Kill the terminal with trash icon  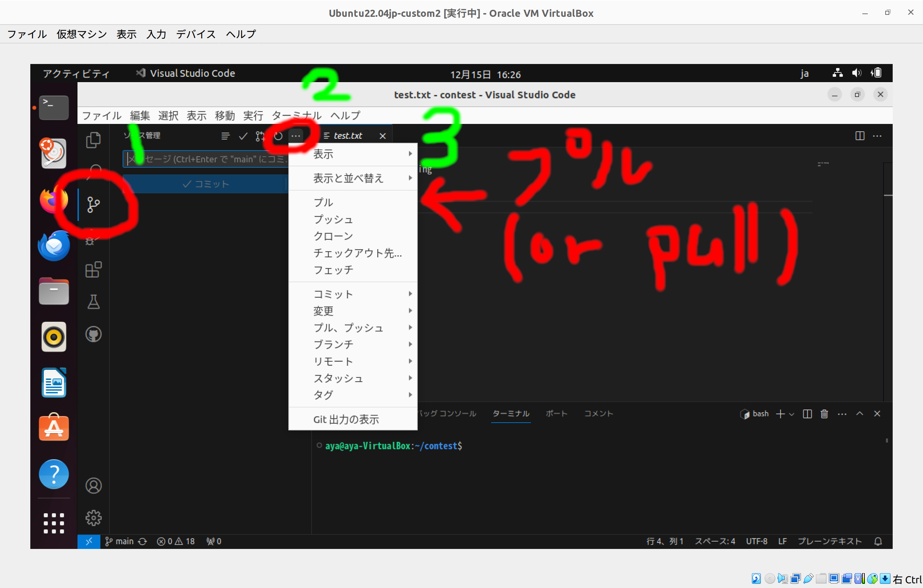pyautogui.click(x=824, y=414)
